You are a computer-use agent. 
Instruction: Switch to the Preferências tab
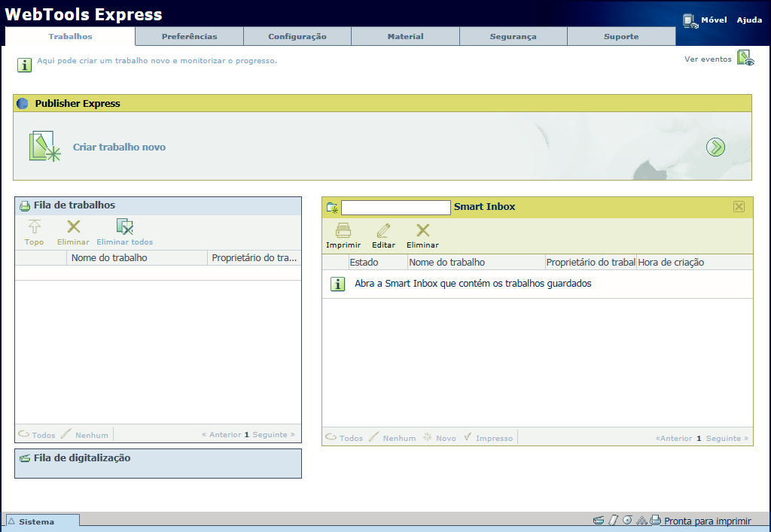click(189, 36)
